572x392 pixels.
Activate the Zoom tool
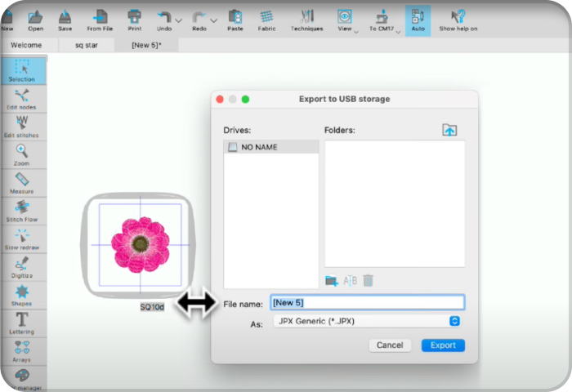(x=22, y=155)
